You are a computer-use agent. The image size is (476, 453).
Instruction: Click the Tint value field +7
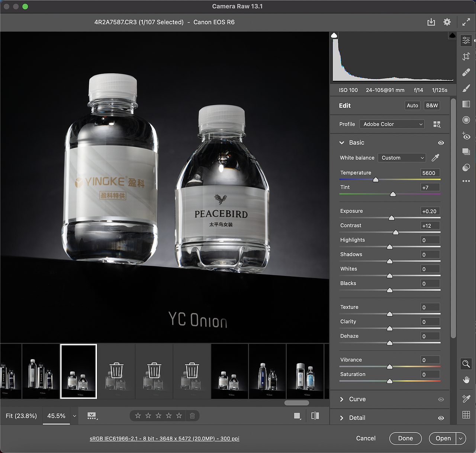coord(430,188)
